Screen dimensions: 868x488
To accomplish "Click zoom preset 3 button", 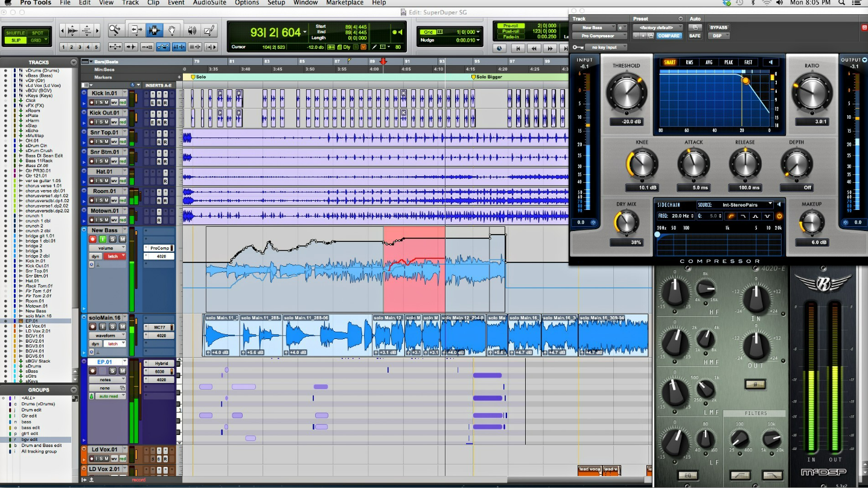I will 80,47.
